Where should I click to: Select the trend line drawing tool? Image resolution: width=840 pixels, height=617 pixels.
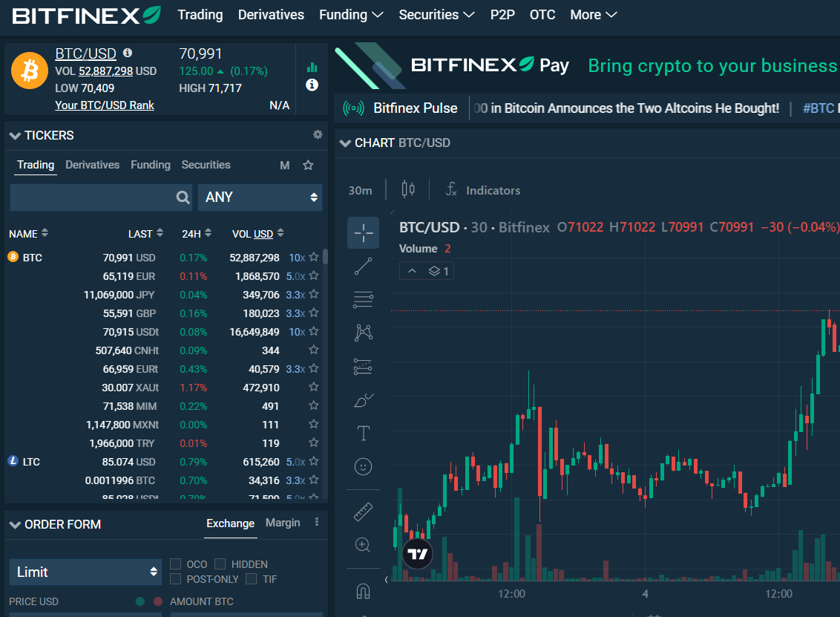[x=363, y=267]
